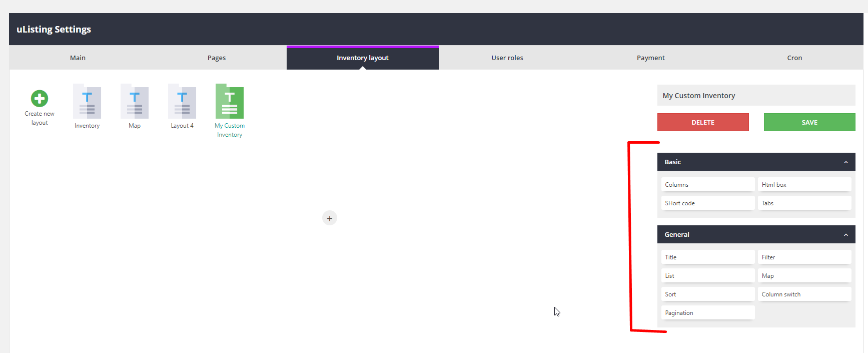Select the My Custom Inventory layout icon
The image size is (868, 353).
point(230,102)
